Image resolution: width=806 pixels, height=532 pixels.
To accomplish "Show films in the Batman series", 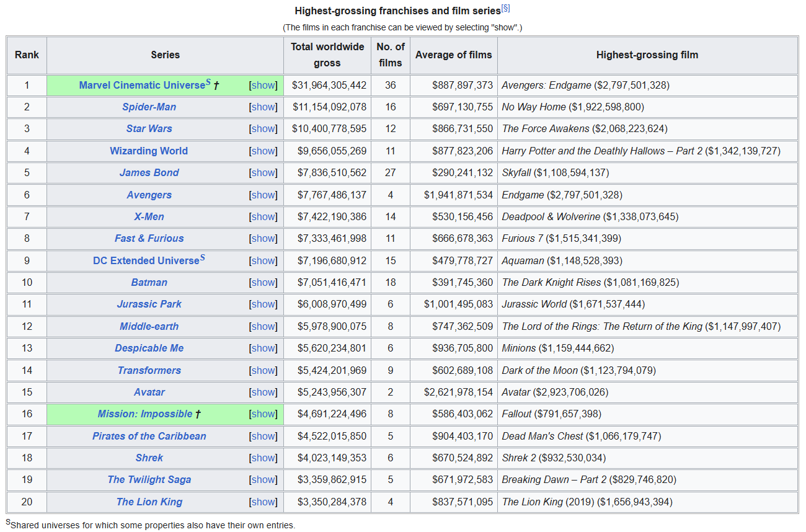I will tap(263, 283).
